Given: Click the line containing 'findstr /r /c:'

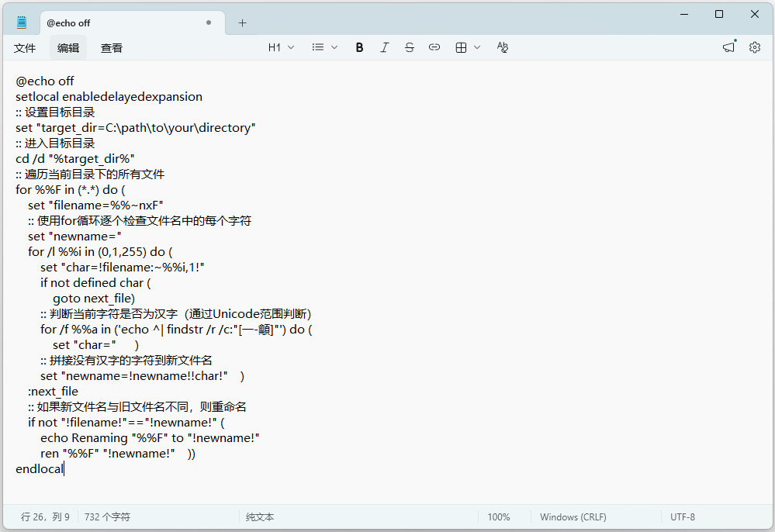Looking at the screenshot, I should click(176, 330).
